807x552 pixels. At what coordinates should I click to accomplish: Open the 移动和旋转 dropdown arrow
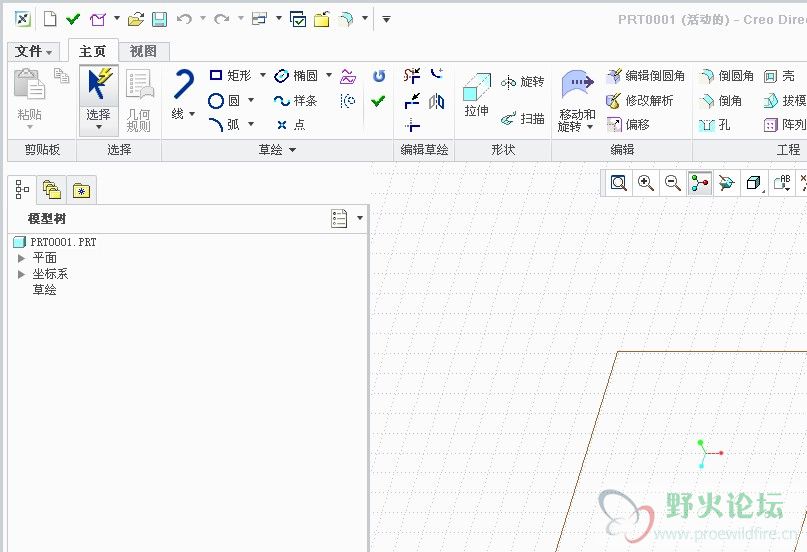coord(590,127)
